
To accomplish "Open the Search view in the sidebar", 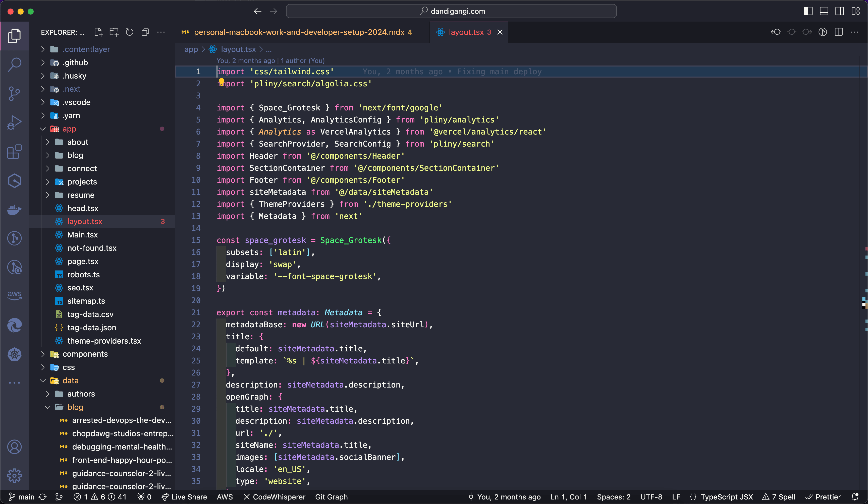I will 14,64.
